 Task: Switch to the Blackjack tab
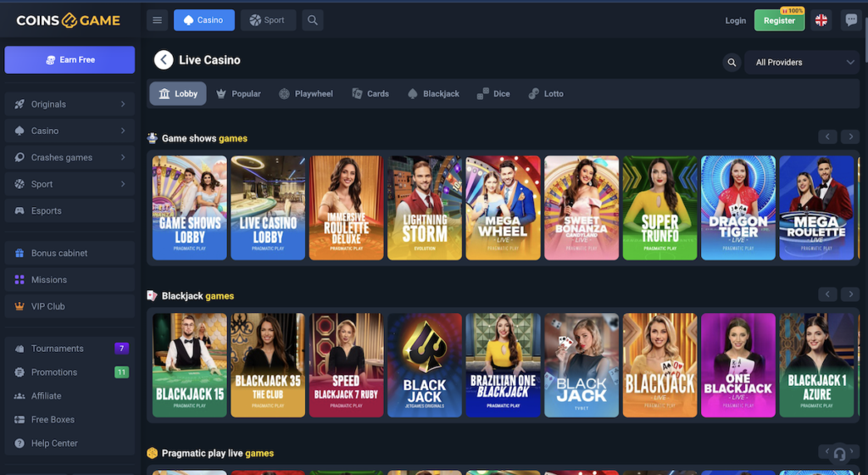(433, 93)
